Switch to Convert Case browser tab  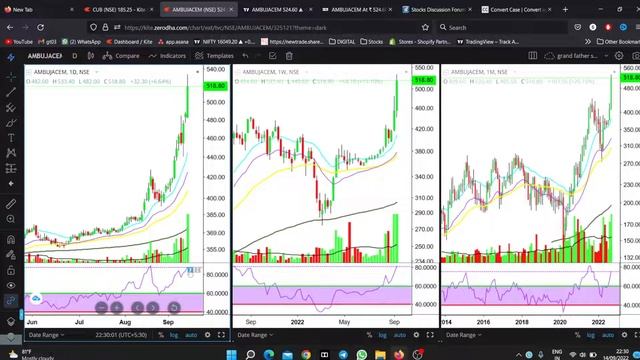tap(516, 9)
